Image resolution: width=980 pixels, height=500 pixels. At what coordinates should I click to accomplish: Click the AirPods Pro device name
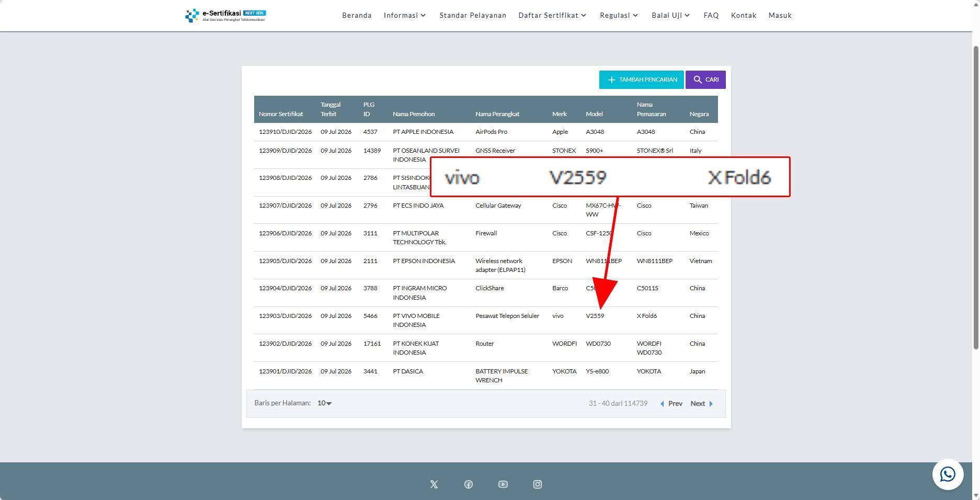pyautogui.click(x=491, y=132)
